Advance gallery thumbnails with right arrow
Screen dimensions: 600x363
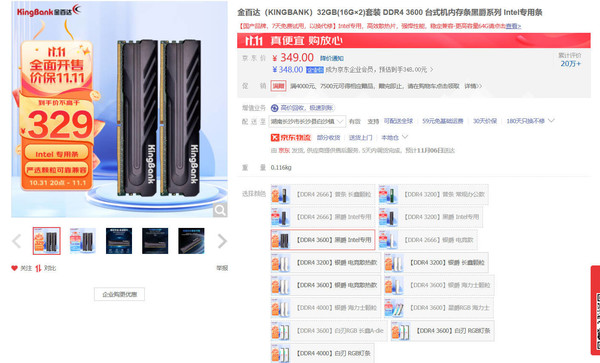coord(222,241)
